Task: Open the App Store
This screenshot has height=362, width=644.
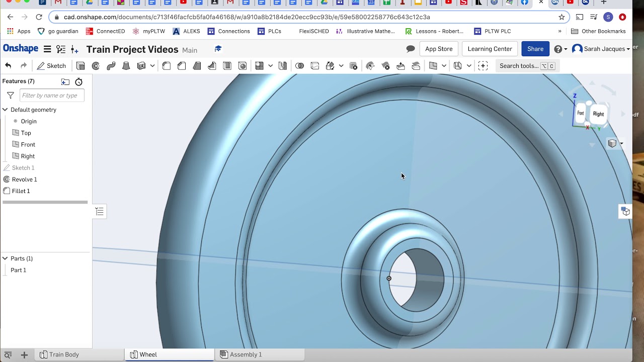Action: point(439,49)
